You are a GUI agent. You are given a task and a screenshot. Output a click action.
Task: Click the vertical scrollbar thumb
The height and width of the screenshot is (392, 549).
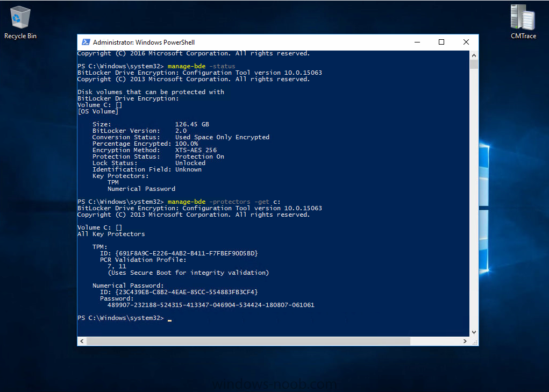pyautogui.click(x=474, y=65)
